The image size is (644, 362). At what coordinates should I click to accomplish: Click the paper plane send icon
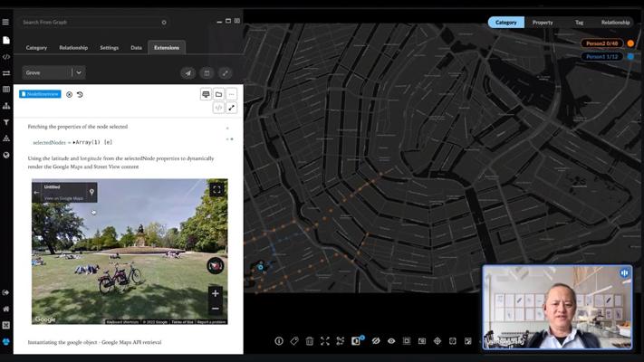click(188, 72)
